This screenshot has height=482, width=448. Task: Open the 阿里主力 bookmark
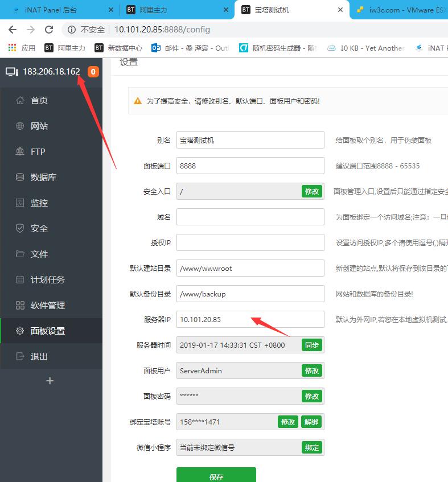coord(65,48)
